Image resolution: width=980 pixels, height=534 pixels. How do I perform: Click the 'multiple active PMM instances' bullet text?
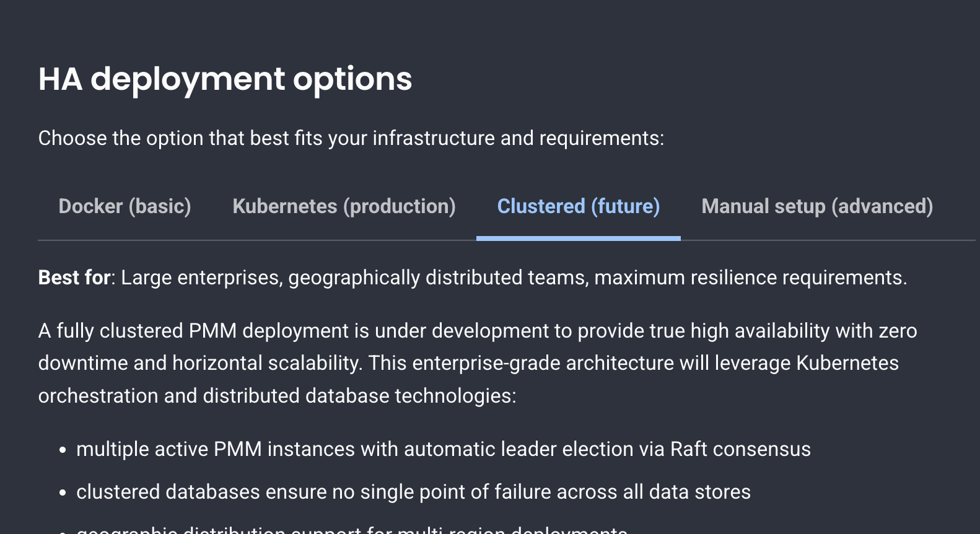point(216,449)
